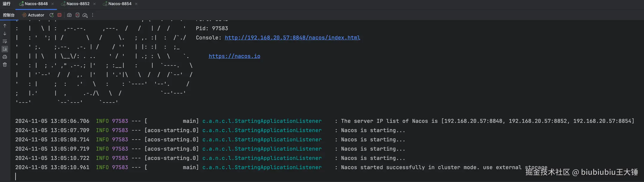Toggle soft-wrap for console output
Viewport: 644px width, 182px height.
pos(5,41)
